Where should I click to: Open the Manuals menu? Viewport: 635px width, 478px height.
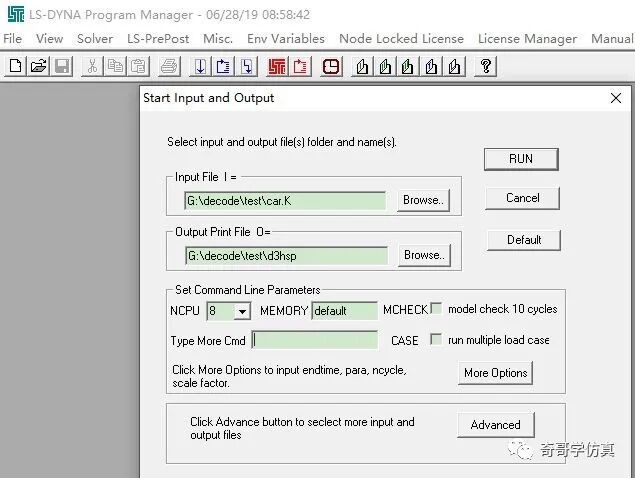(x=612, y=38)
